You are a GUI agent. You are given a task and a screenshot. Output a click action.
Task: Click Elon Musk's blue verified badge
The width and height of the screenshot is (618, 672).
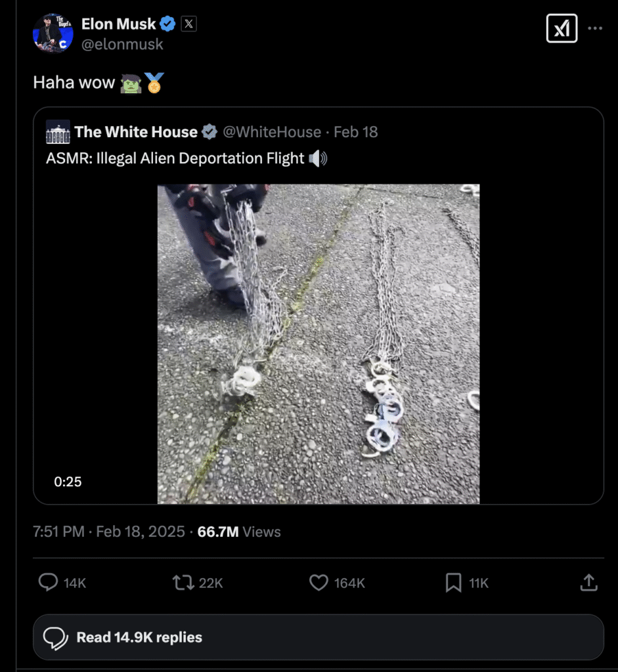168,24
